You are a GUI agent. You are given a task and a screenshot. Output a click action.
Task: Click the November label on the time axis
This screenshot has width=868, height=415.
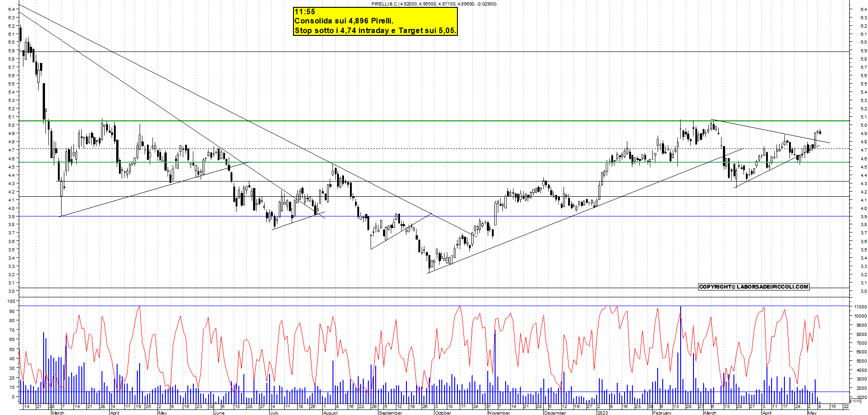click(x=499, y=413)
